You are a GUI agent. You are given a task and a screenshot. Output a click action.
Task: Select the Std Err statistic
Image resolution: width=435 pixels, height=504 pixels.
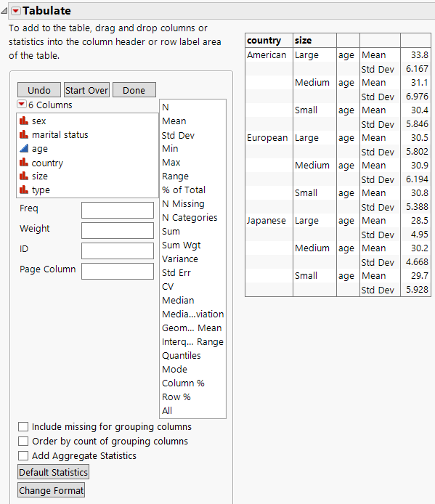coord(176,273)
